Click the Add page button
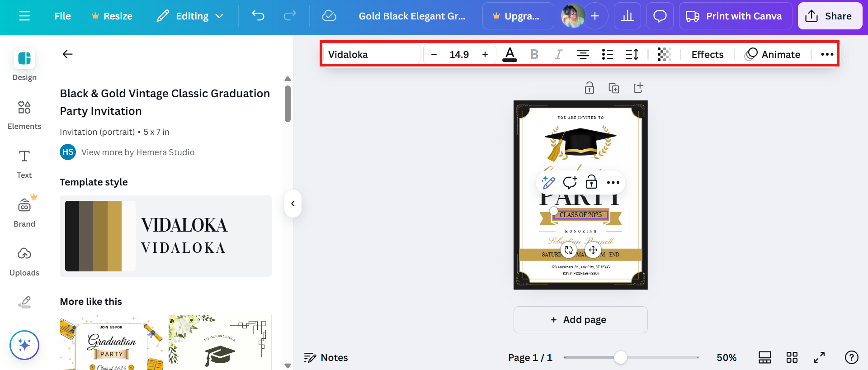868x370 pixels. pos(580,320)
